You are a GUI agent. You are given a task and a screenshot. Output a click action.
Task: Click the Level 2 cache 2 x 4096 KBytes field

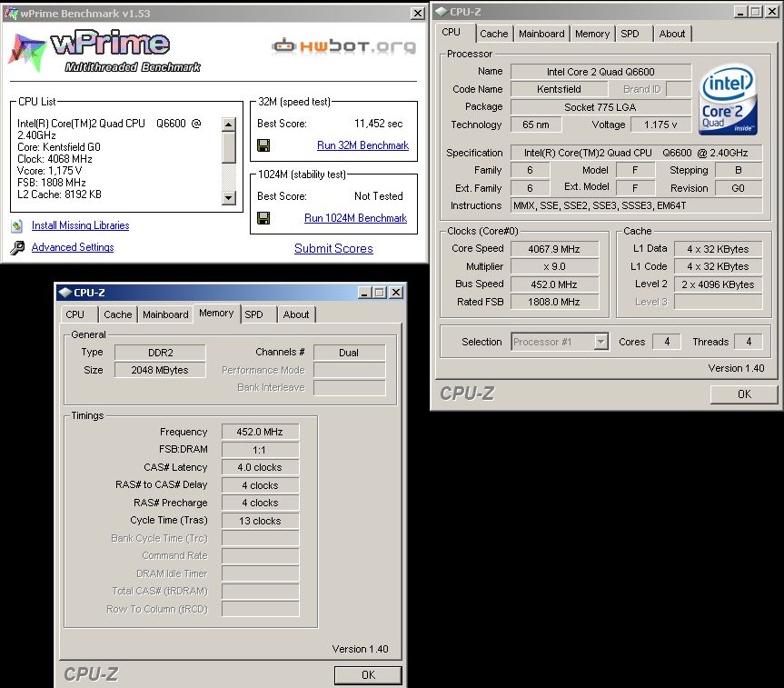click(718, 284)
